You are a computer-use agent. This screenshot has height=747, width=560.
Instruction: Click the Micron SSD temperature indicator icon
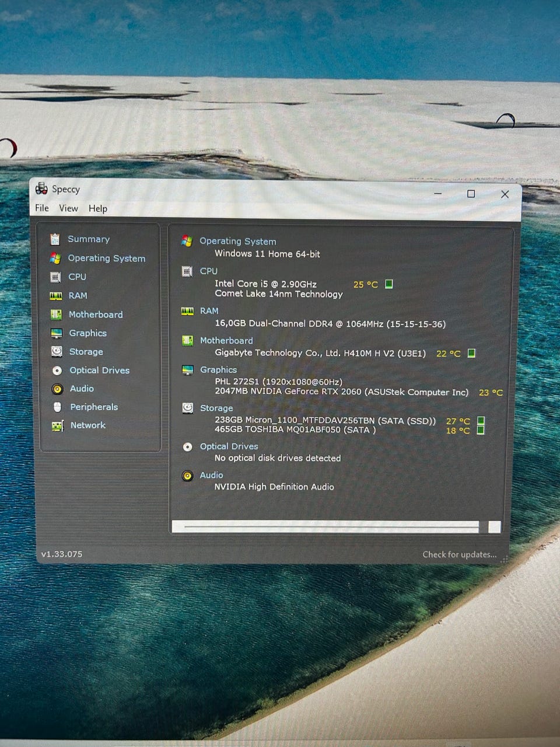pyautogui.click(x=481, y=420)
